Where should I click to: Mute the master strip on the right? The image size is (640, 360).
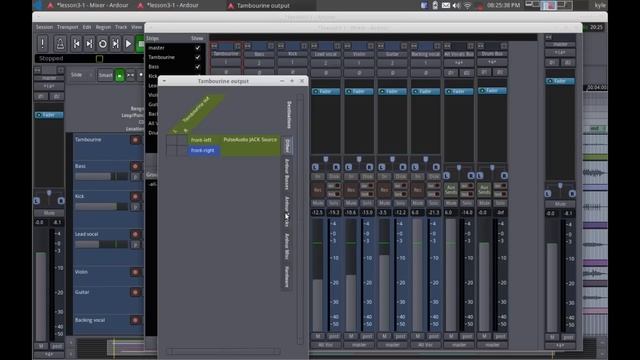[x=560, y=204]
